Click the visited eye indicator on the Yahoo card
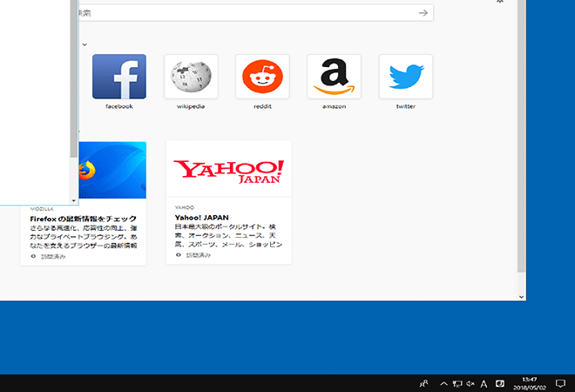 (x=179, y=255)
